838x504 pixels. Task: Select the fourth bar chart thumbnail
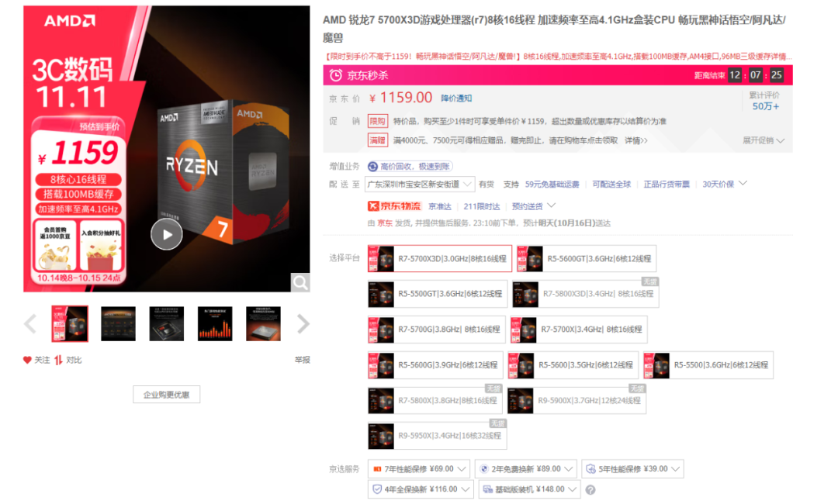[x=215, y=323]
